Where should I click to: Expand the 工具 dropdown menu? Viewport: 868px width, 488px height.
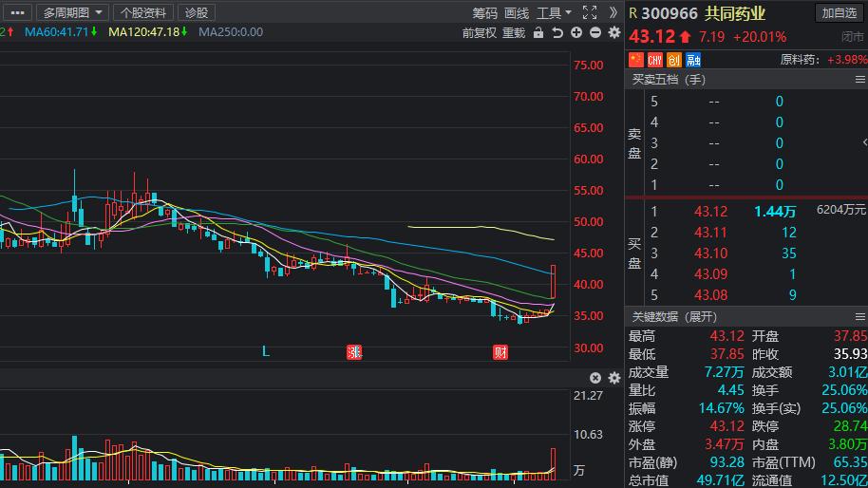pyautogui.click(x=554, y=12)
